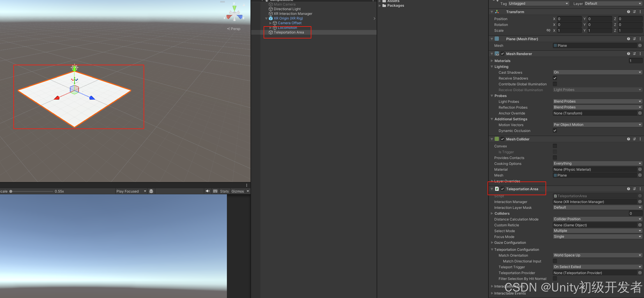Click the scene orientation gizmo
Image resolution: width=644 pixels, height=298 pixels.
[x=234, y=14]
